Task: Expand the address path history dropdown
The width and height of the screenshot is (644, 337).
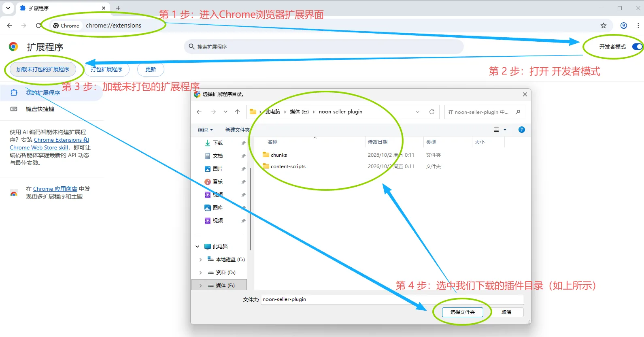Action: point(418,112)
